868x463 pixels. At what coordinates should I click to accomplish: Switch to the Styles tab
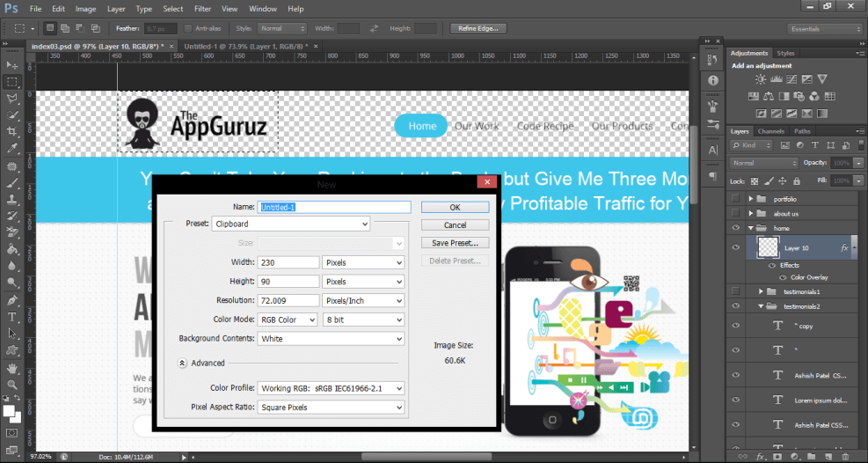click(x=785, y=53)
